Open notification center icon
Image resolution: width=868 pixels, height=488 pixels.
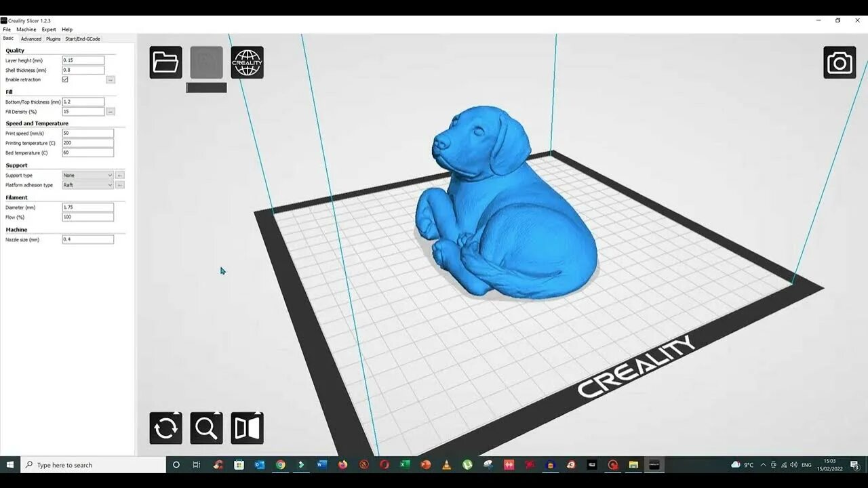(855, 465)
